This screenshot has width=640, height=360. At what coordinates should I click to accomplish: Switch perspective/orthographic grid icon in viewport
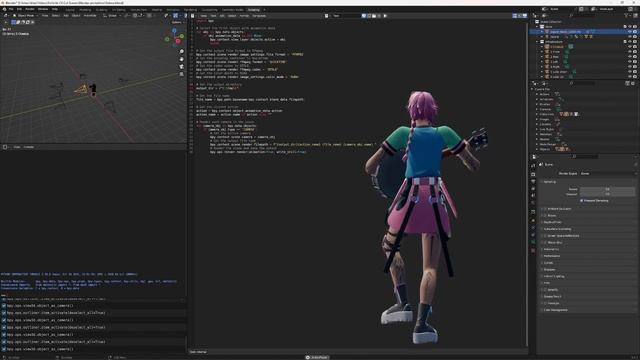[182, 74]
